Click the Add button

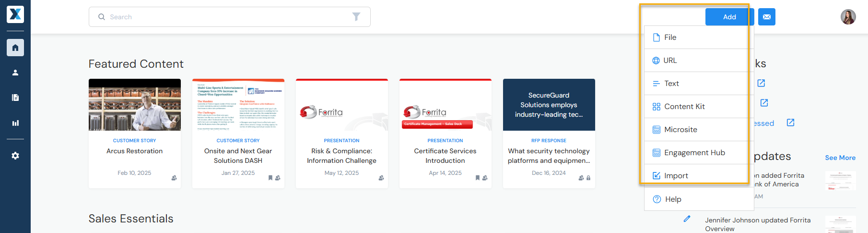tap(729, 17)
